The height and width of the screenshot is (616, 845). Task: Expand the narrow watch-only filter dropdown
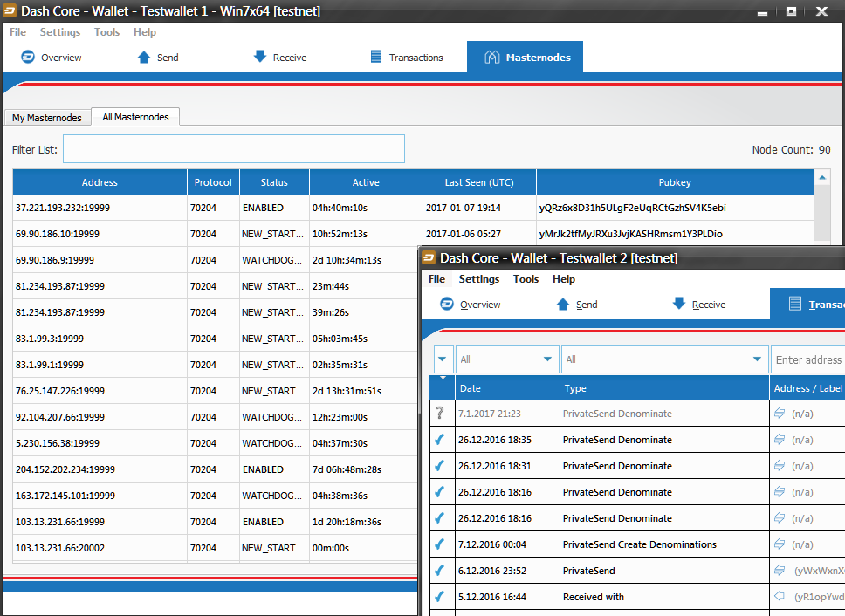pyautogui.click(x=443, y=359)
